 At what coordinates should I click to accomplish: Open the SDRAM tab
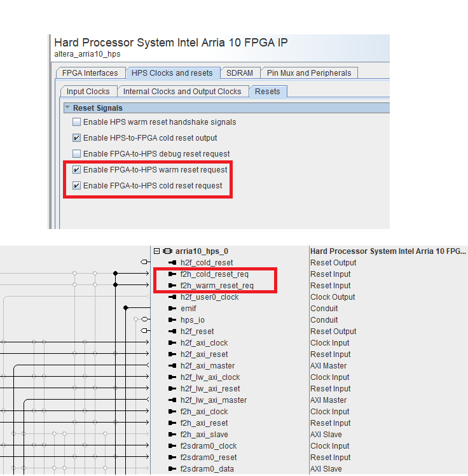click(240, 73)
